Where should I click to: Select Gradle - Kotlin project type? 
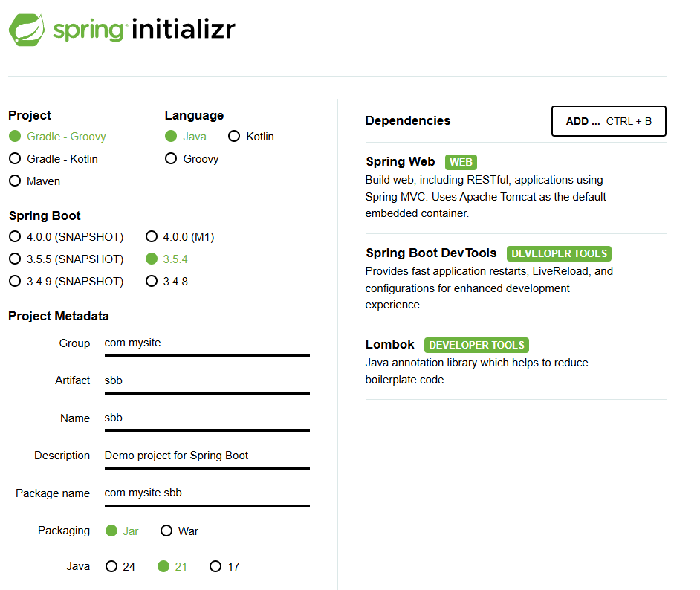pyautogui.click(x=54, y=159)
